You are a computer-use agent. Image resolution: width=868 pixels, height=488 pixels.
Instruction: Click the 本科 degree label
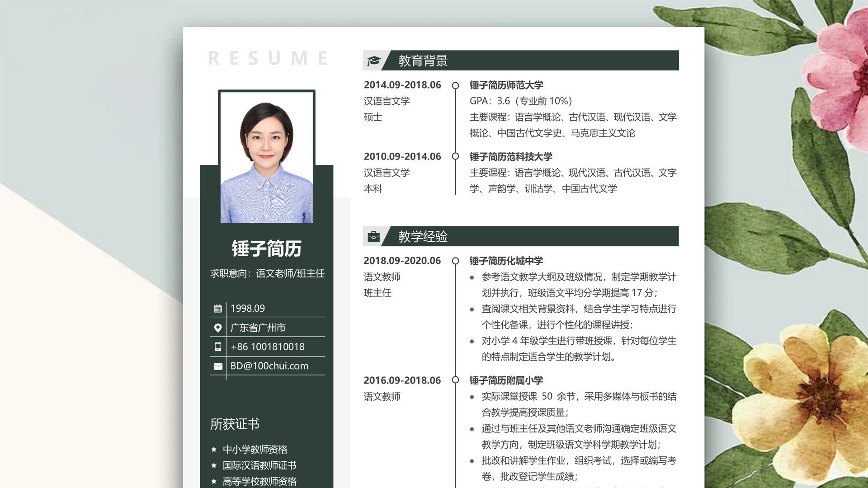coord(373,188)
